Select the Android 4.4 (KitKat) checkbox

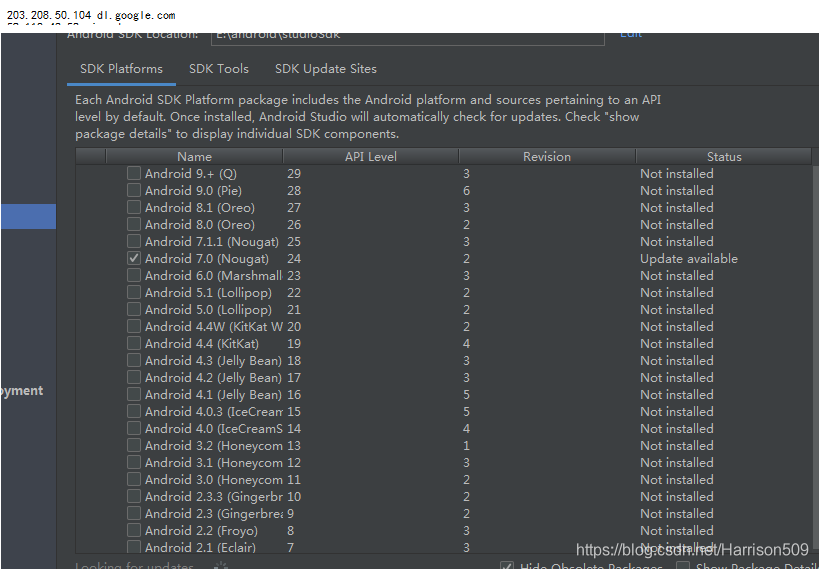point(134,344)
